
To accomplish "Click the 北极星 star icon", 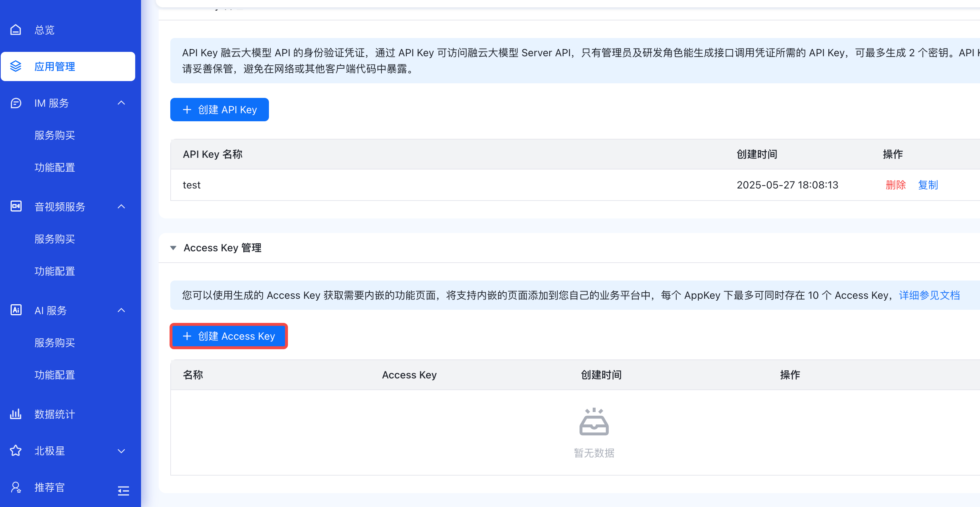I will coord(16,450).
